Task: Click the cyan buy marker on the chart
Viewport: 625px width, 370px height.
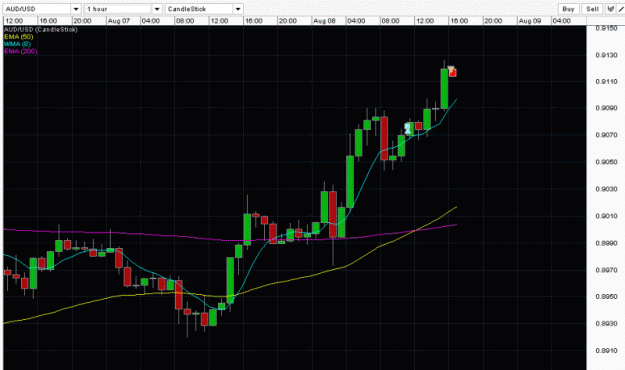Action: [x=407, y=128]
